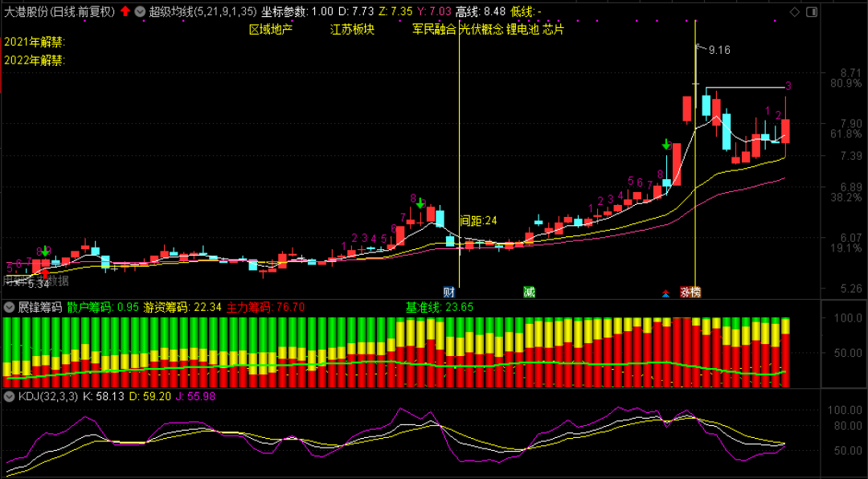The width and height of the screenshot is (868, 479).
Task: Click the 5.34 low price label
Action: (38, 285)
